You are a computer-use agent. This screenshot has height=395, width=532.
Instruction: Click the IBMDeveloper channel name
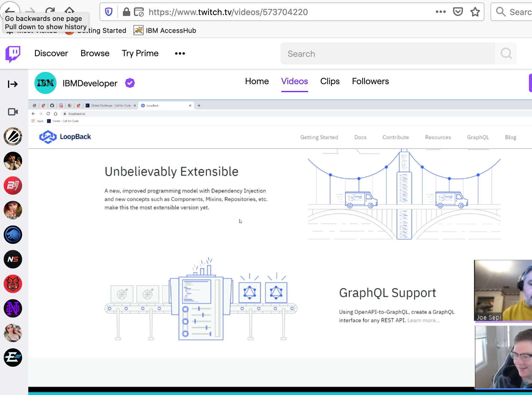[90, 83]
